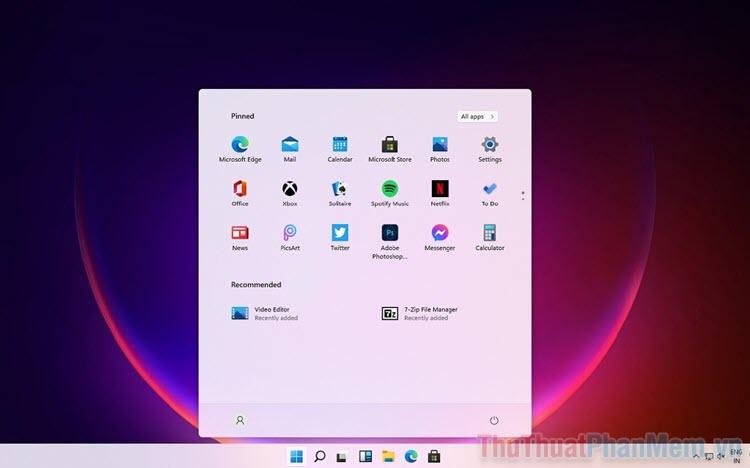
Task: Open the News app
Action: pyautogui.click(x=240, y=238)
